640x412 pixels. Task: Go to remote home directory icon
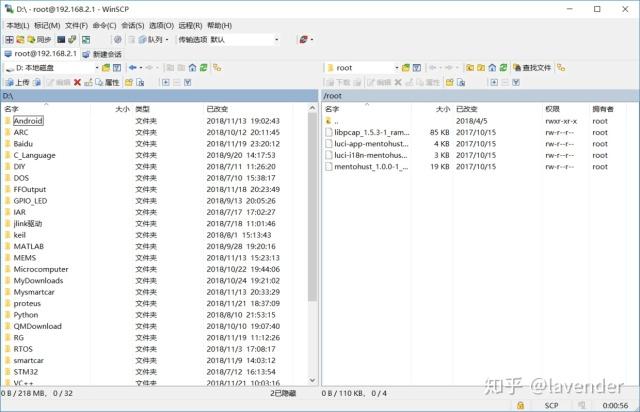point(492,68)
